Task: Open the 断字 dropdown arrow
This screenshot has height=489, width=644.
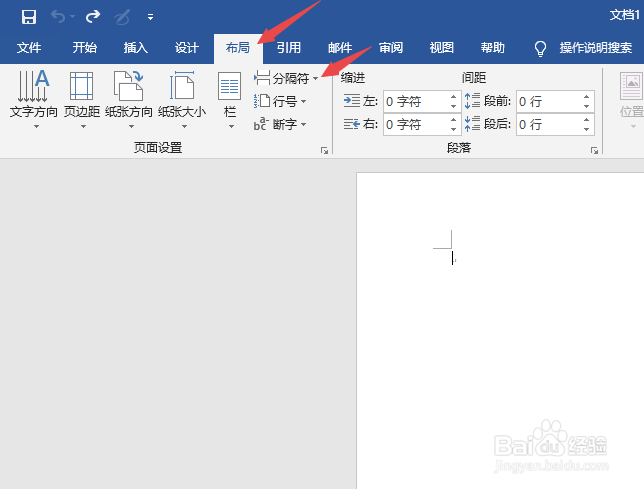Action: pyautogui.click(x=303, y=124)
